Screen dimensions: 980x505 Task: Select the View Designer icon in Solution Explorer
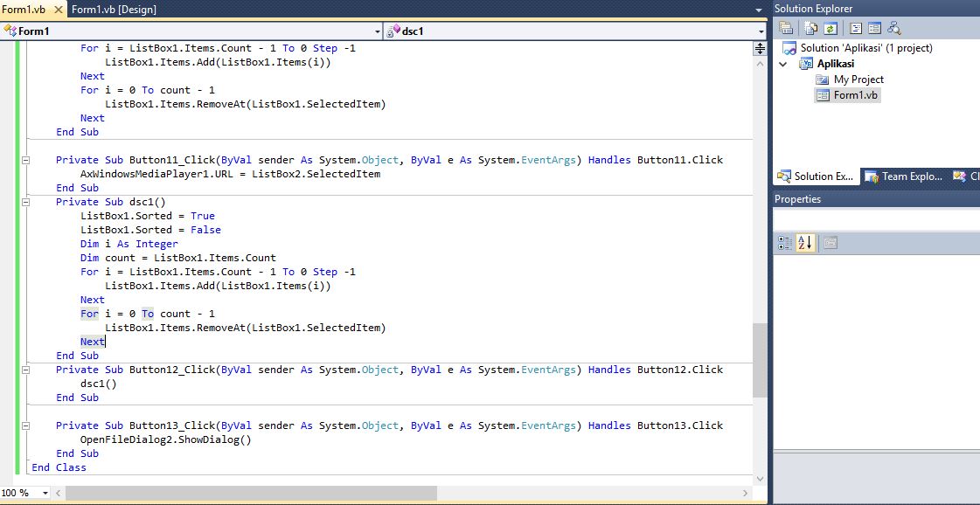873,28
